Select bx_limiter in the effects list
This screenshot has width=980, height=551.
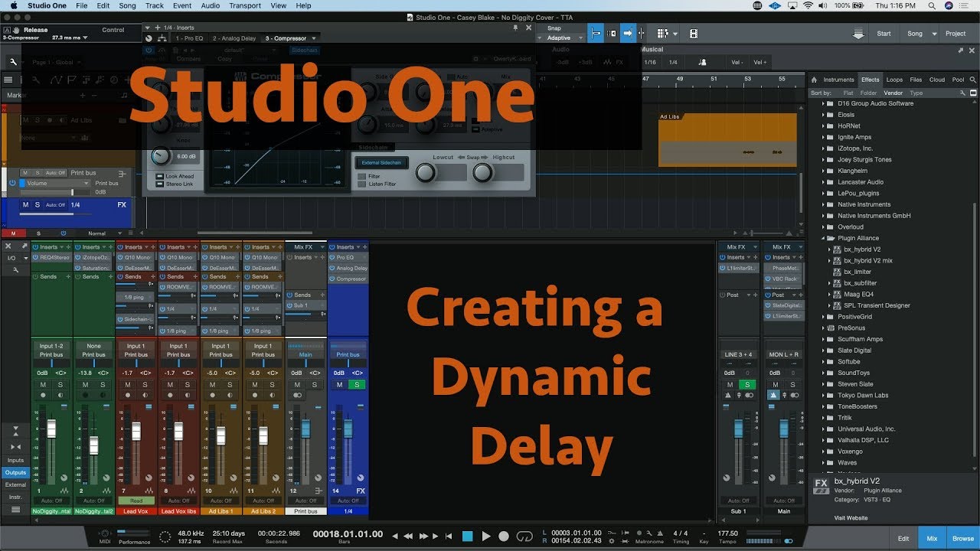857,272
